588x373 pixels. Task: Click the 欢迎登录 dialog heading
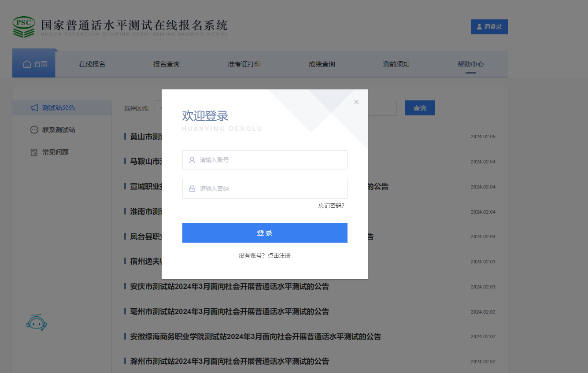[205, 116]
